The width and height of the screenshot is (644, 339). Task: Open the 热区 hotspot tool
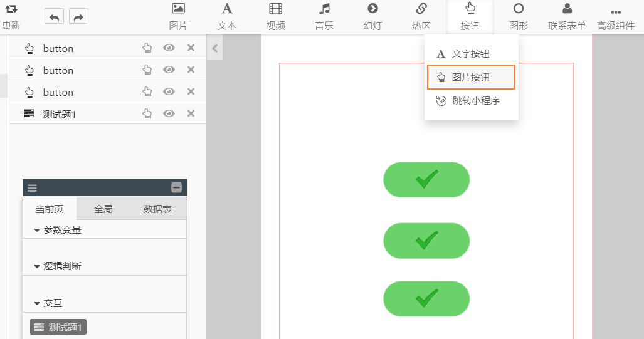421,17
